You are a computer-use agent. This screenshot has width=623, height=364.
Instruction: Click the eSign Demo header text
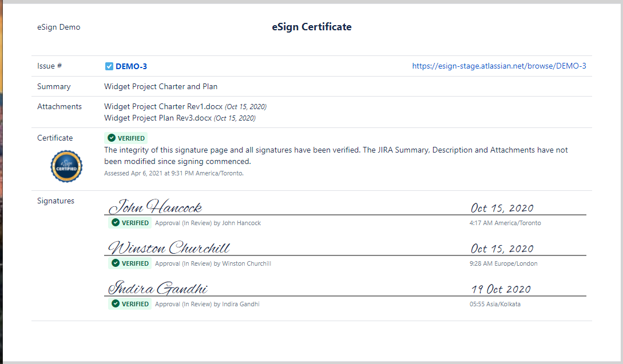point(59,27)
